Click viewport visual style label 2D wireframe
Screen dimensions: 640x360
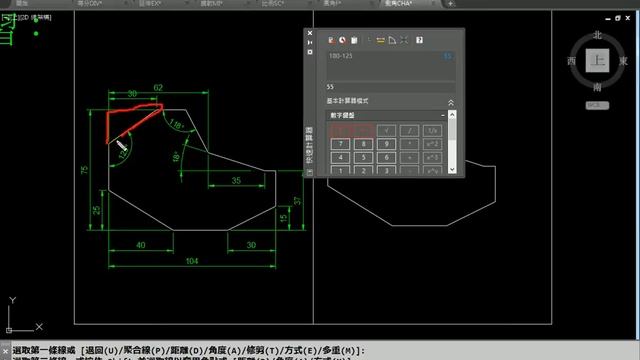click(x=36, y=18)
